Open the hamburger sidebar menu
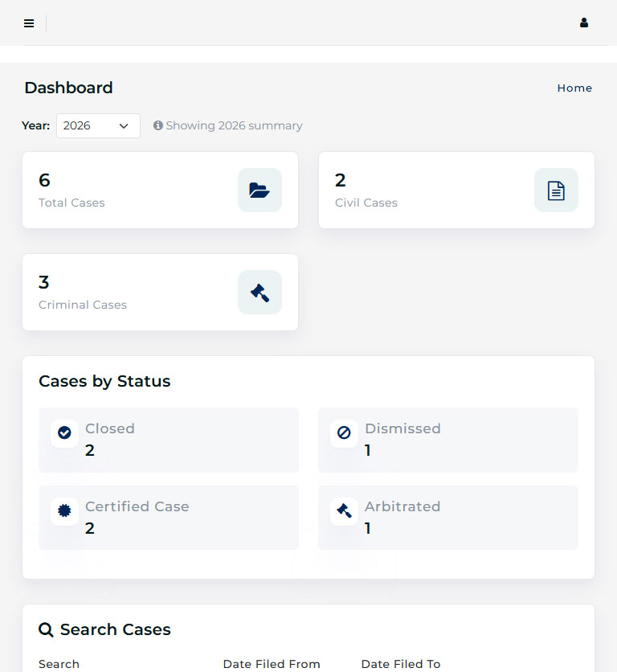 tap(29, 23)
